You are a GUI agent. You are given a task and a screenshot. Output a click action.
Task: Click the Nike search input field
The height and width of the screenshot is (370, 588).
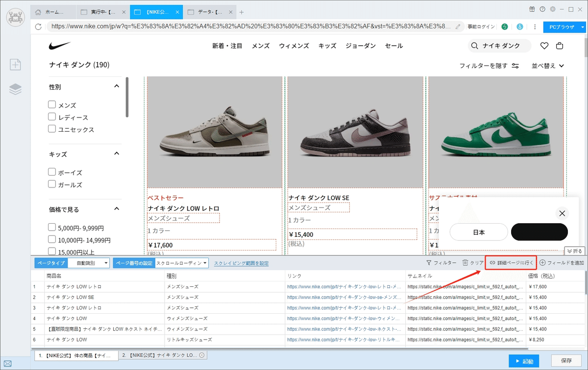pos(499,46)
